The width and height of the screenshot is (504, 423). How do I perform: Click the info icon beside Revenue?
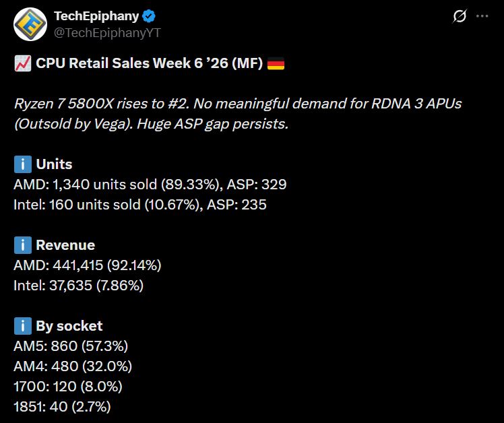click(x=22, y=245)
